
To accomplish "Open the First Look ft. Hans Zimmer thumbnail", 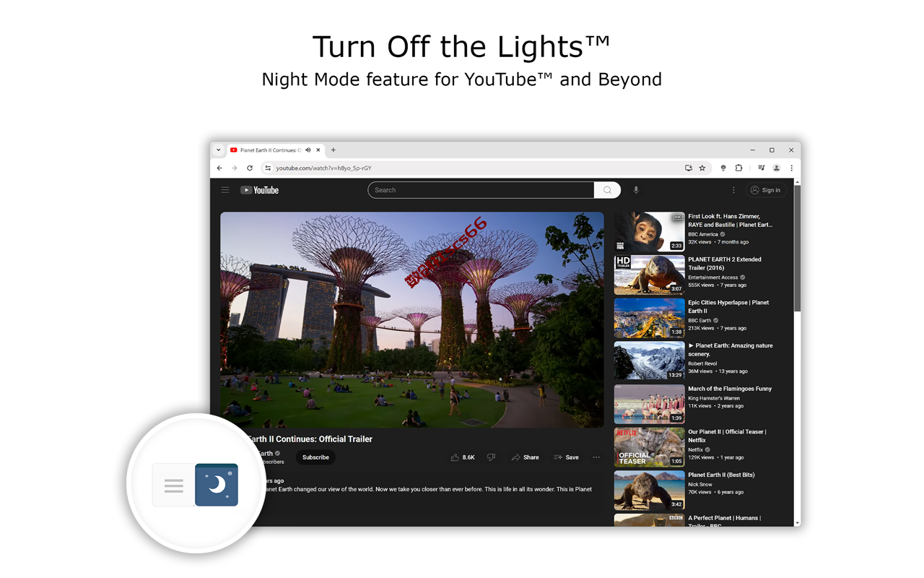I will point(649,231).
